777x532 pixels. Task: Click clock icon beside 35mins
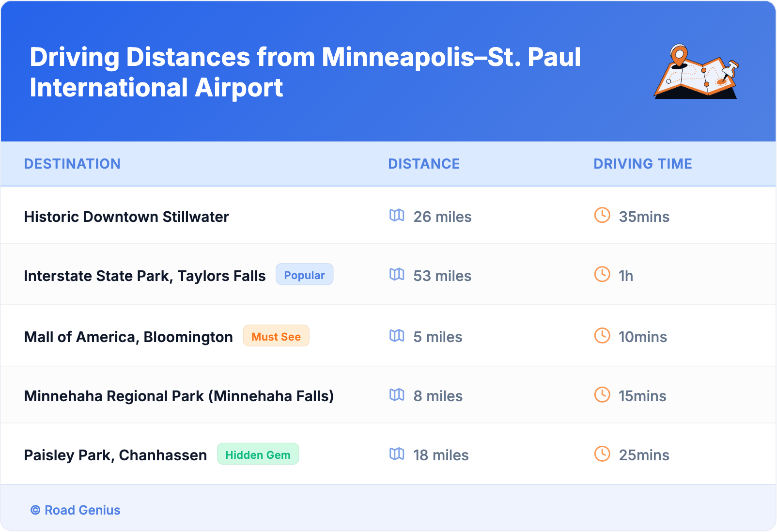pyautogui.click(x=602, y=215)
